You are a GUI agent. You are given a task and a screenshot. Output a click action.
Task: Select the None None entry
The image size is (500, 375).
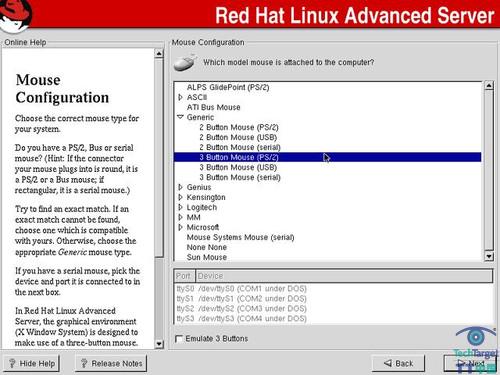click(207, 247)
